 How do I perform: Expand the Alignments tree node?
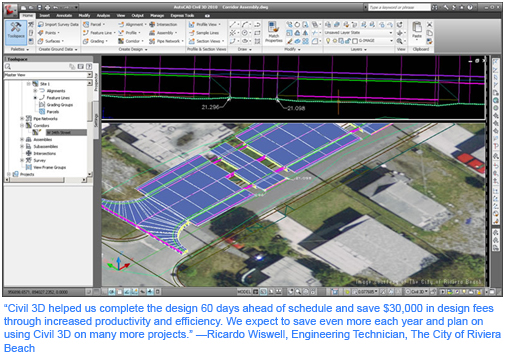click(x=35, y=91)
